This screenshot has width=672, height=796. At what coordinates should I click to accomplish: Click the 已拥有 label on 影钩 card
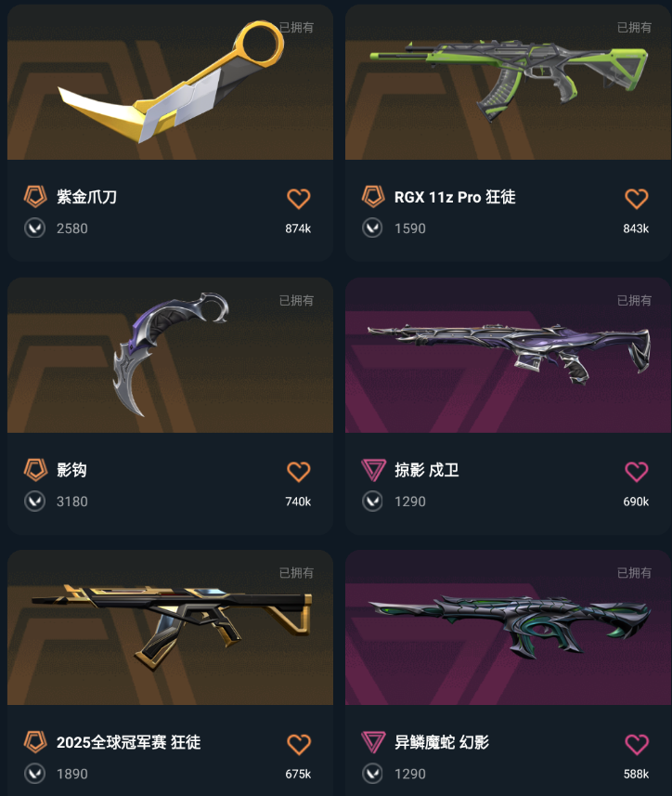297,301
